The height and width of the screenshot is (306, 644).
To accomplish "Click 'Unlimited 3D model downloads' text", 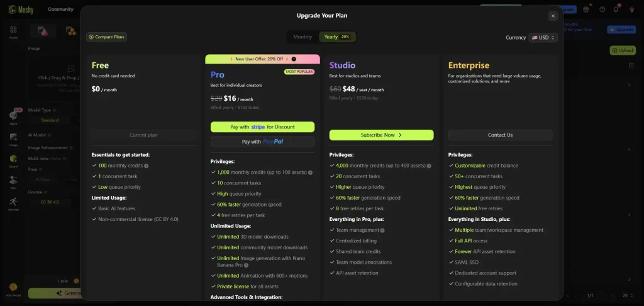I will 253,237.
